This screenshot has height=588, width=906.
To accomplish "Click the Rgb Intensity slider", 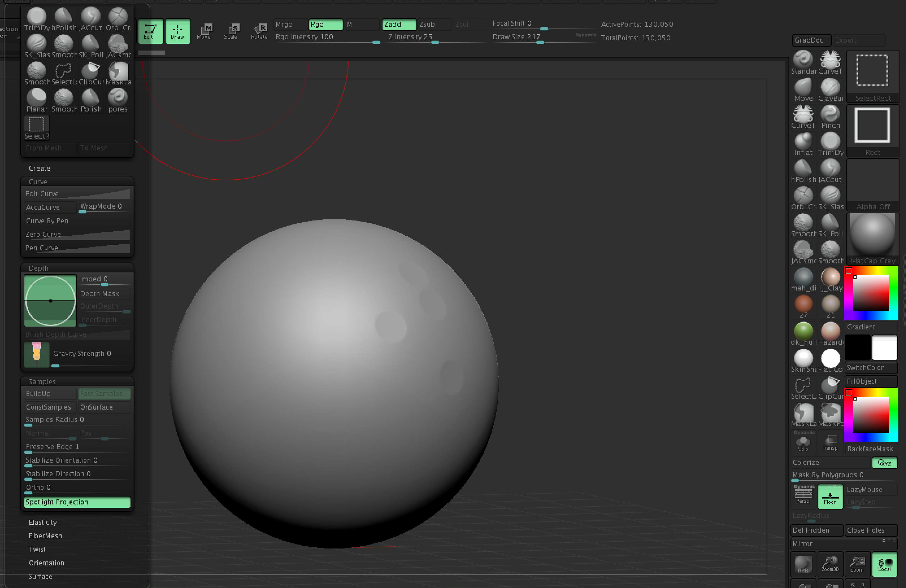I will tap(328, 38).
